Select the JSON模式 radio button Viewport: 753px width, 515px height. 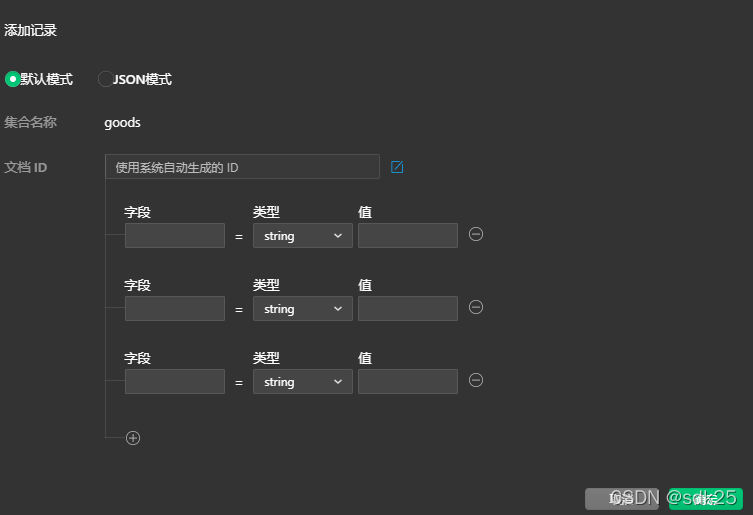pos(105,79)
